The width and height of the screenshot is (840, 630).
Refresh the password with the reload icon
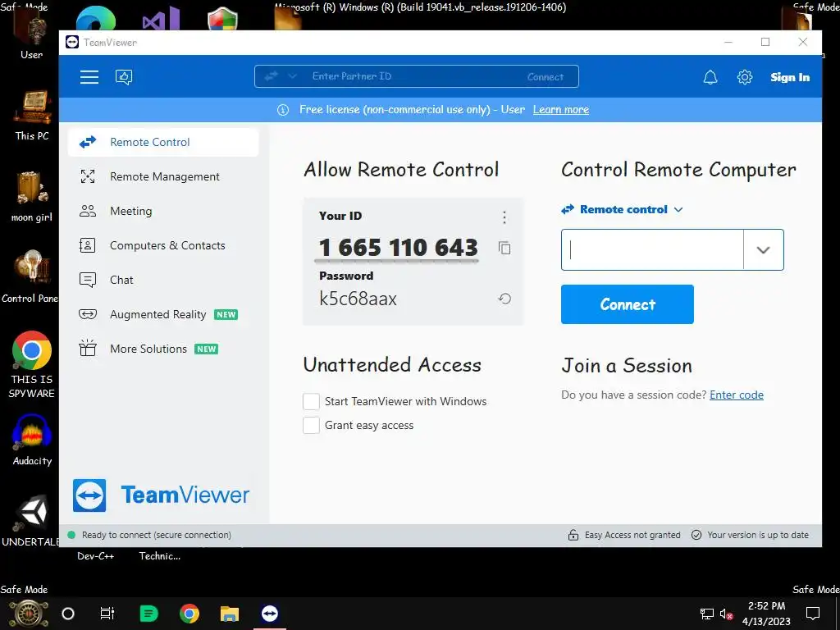[504, 299]
